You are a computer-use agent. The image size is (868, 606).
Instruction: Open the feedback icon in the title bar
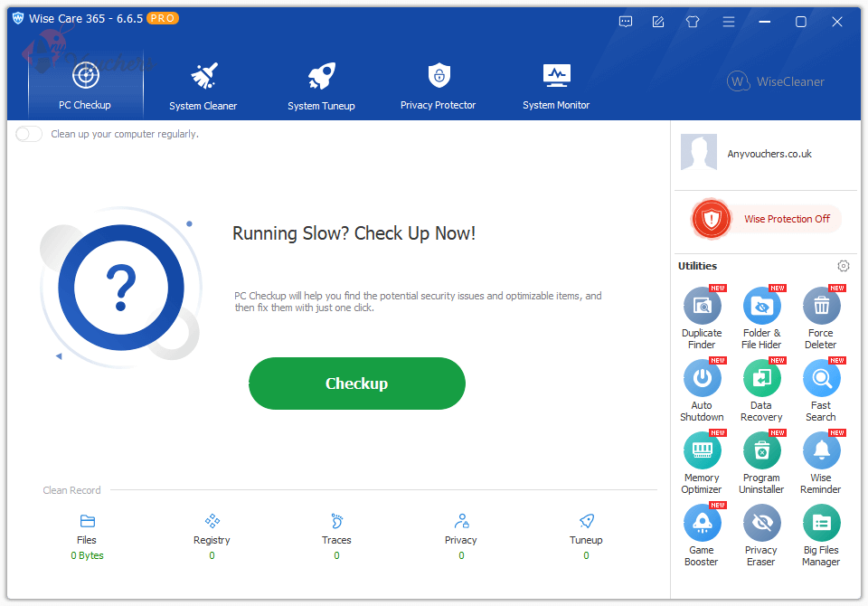(x=626, y=21)
